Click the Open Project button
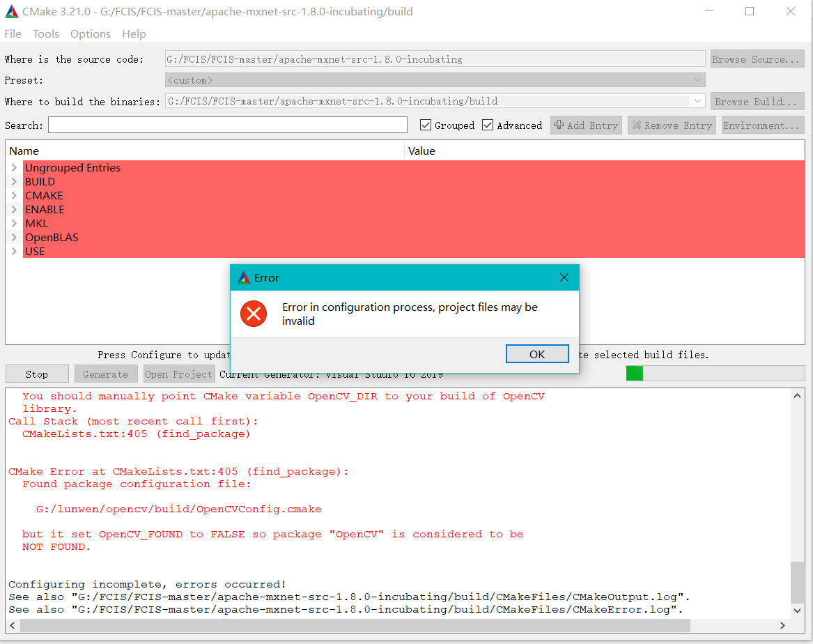This screenshot has width=813, height=644. (x=179, y=374)
